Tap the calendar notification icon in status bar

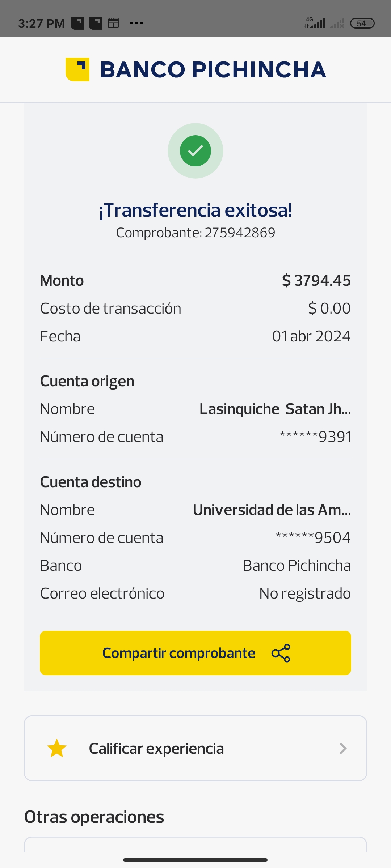click(x=113, y=24)
